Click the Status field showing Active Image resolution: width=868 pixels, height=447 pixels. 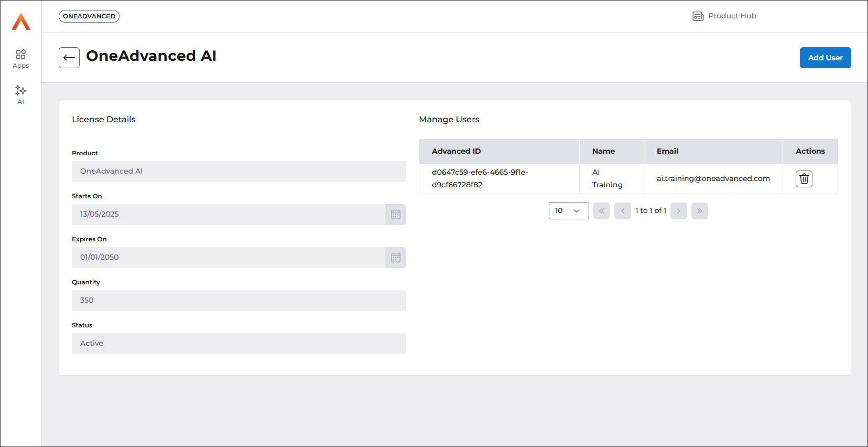pyautogui.click(x=239, y=344)
